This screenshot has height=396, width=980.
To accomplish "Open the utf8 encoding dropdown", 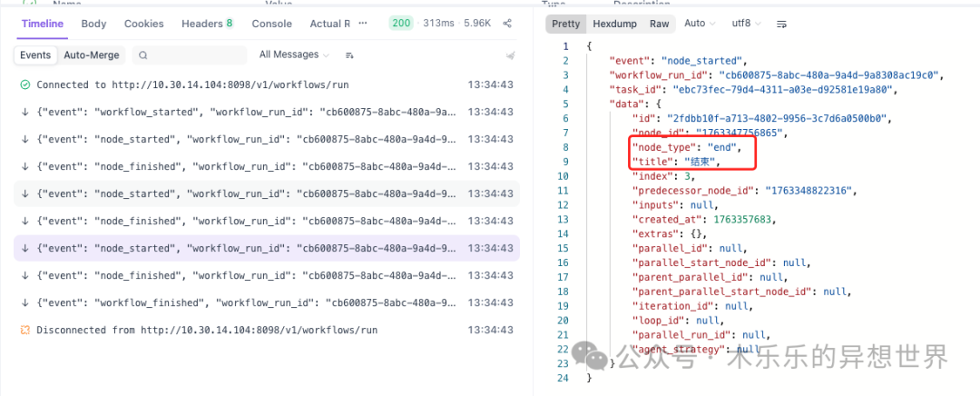I will tap(746, 24).
